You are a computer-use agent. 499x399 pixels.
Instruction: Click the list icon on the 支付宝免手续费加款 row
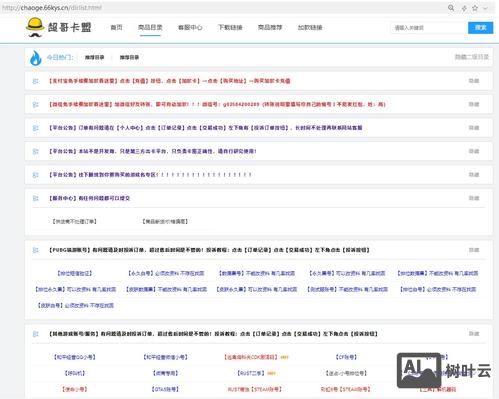tap(35, 81)
